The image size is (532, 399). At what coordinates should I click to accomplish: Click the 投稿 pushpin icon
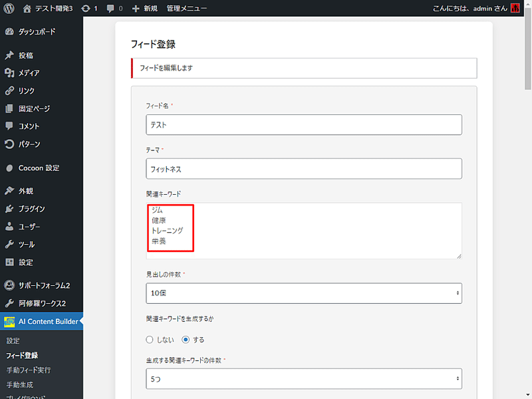(x=9, y=55)
